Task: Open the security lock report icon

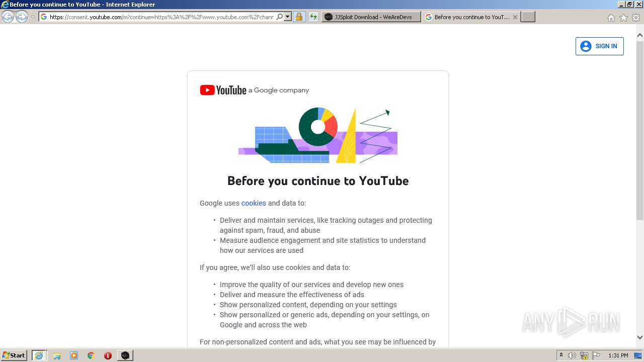Action: point(299,17)
